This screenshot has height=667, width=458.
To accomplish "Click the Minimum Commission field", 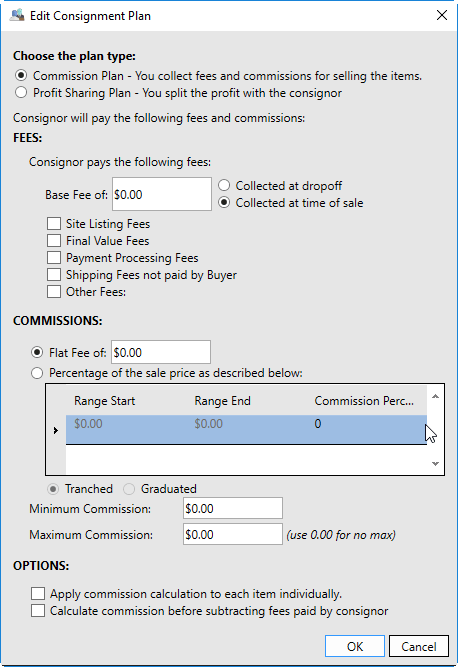I will tap(233, 508).
